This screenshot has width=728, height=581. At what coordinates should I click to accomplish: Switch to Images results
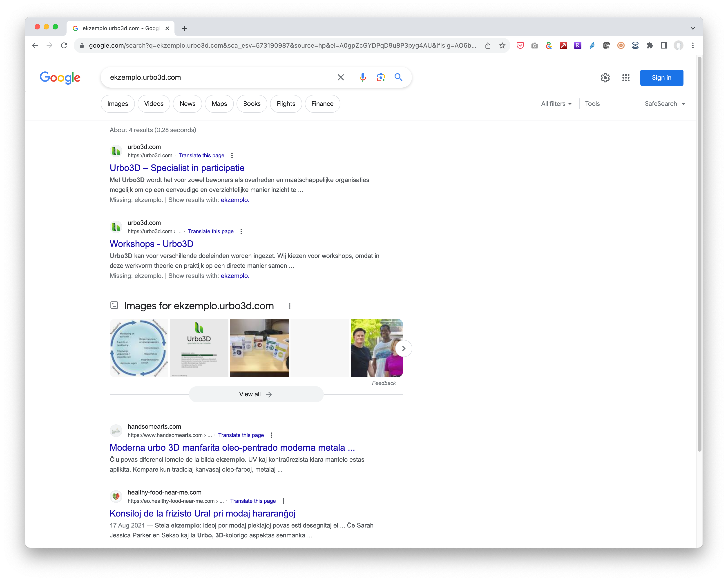tap(118, 104)
